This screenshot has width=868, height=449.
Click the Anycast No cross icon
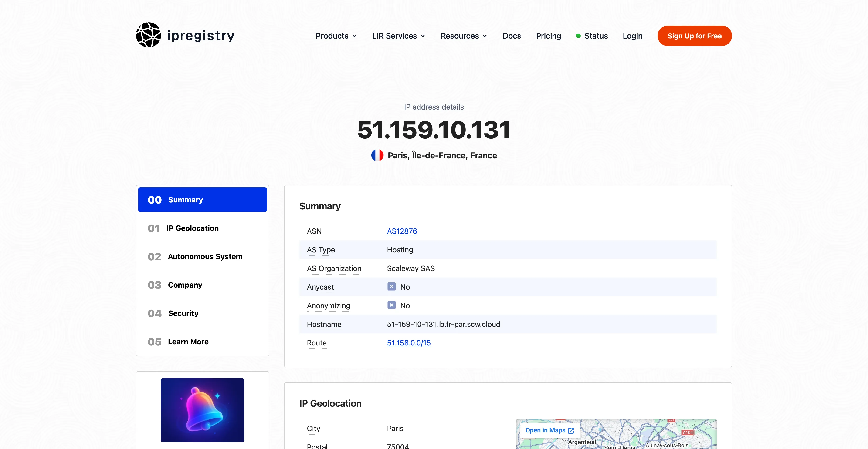click(x=391, y=286)
